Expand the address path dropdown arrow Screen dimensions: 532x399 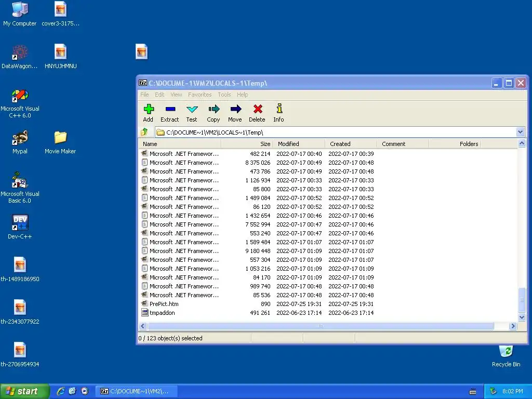coord(520,132)
